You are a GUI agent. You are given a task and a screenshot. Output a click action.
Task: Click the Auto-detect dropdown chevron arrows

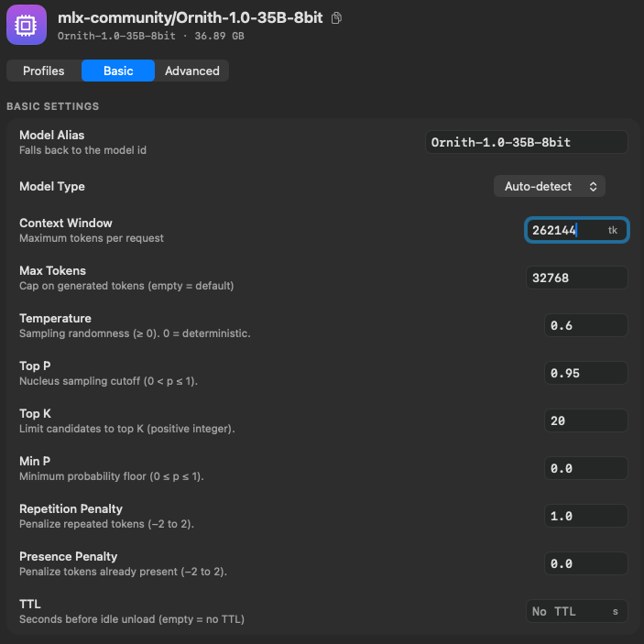point(593,187)
